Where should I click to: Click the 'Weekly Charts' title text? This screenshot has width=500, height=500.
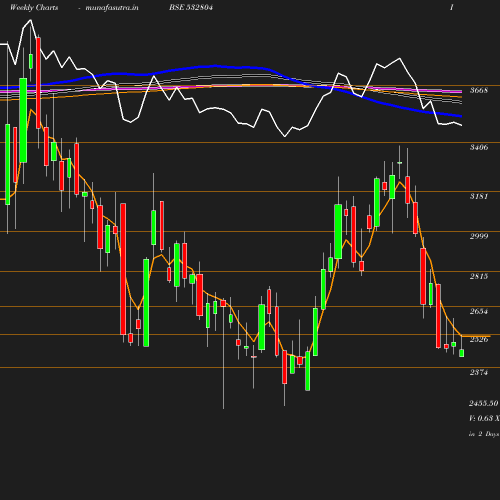(x=34, y=7)
